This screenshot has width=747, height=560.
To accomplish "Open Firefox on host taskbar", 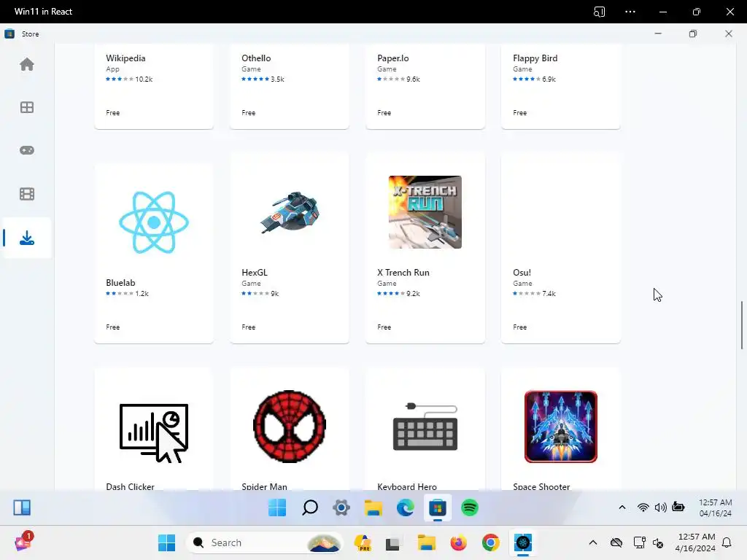I will click(x=458, y=542).
